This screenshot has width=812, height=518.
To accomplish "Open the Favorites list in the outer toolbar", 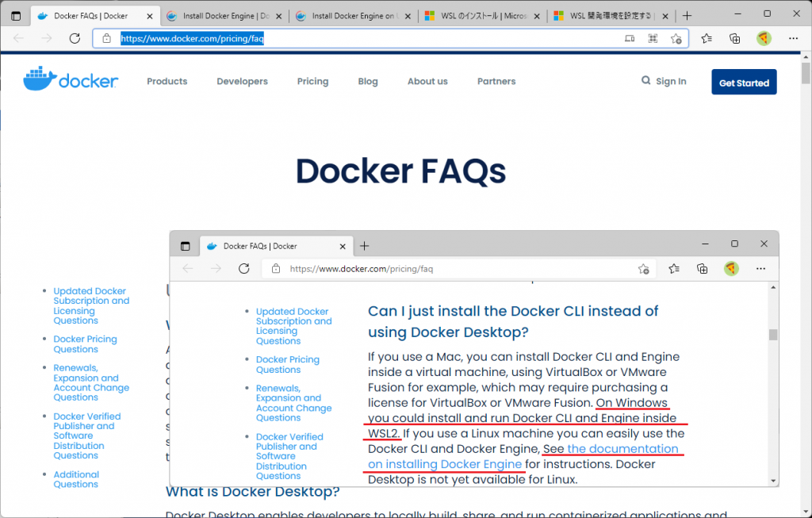I will 707,38.
